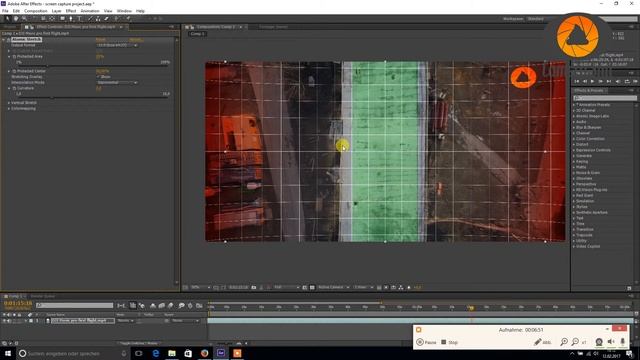The image size is (640, 360).
Task: Toggle the Atomic Stretch effect fx switch
Action: click(x=9, y=40)
